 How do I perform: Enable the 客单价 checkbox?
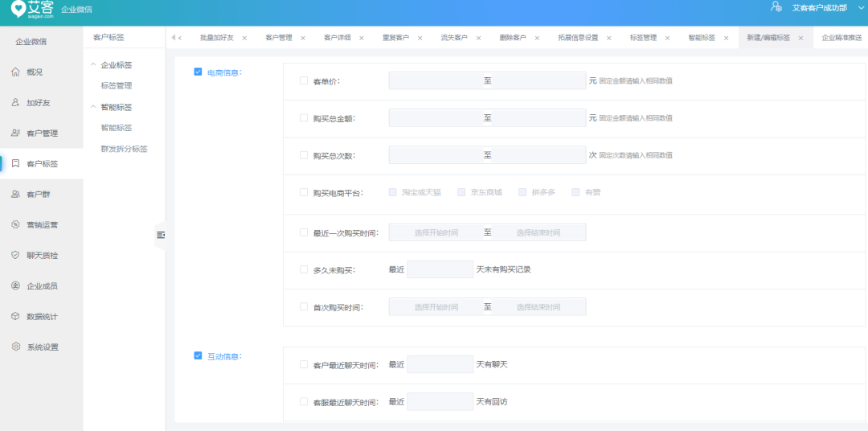pos(303,80)
